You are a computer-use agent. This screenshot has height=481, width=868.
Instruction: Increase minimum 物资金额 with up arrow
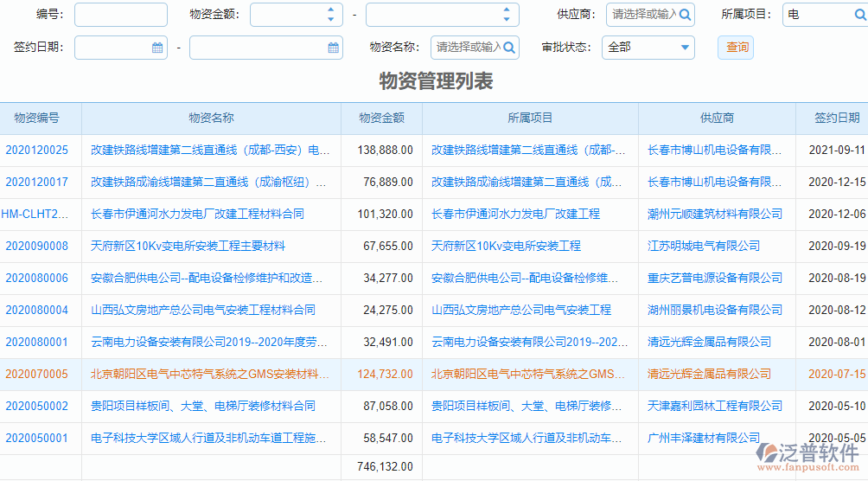pyautogui.click(x=330, y=10)
